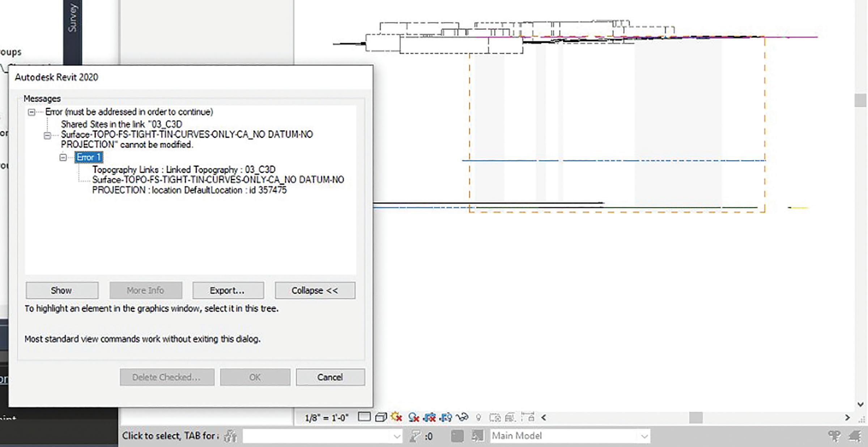
Task: Click the horizontal scrollbar left arrow
Action: click(544, 418)
